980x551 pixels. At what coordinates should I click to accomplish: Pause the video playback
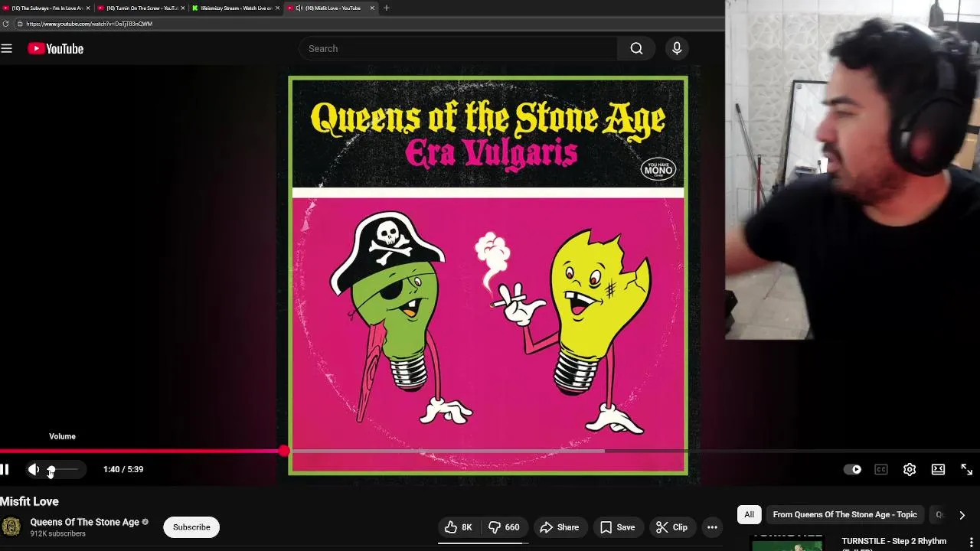click(x=5, y=469)
